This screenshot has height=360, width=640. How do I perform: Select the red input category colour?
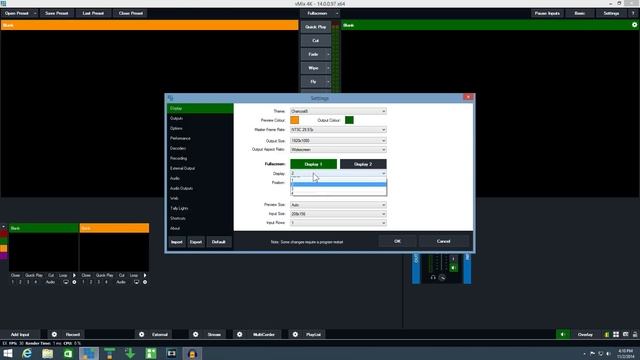coord(4,234)
